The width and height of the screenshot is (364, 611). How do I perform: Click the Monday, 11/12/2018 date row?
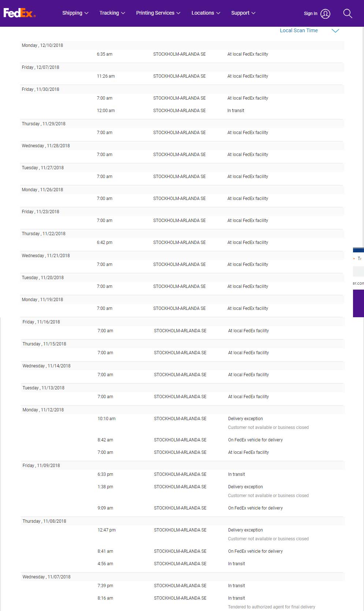(182, 410)
